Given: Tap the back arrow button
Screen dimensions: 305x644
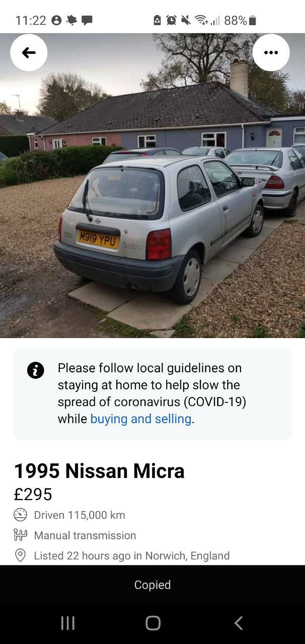Looking at the screenshot, I should tap(29, 52).
